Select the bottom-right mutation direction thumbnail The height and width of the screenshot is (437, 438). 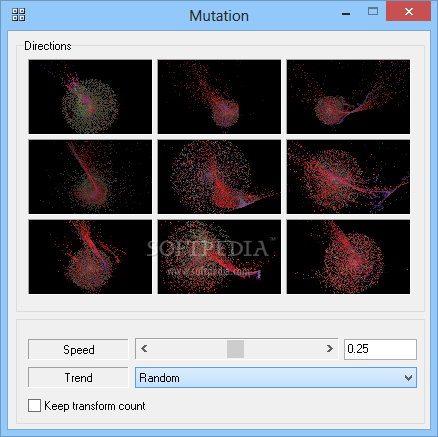pos(348,257)
